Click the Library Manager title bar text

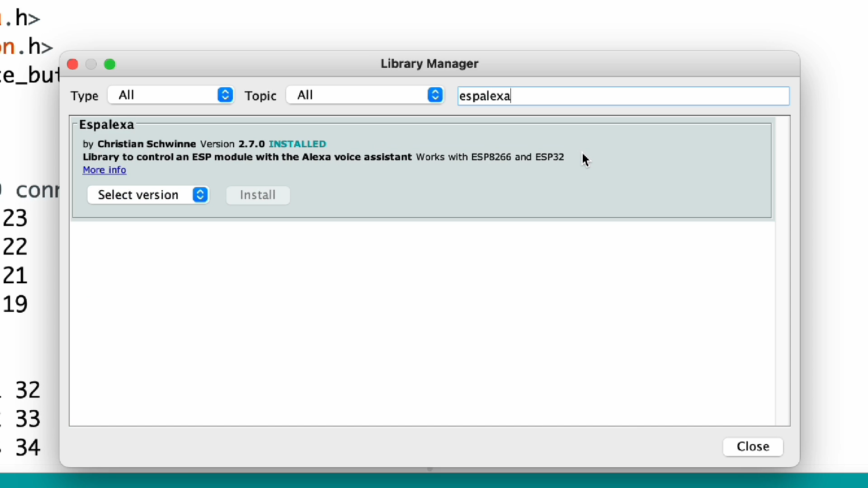coord(429,64)
